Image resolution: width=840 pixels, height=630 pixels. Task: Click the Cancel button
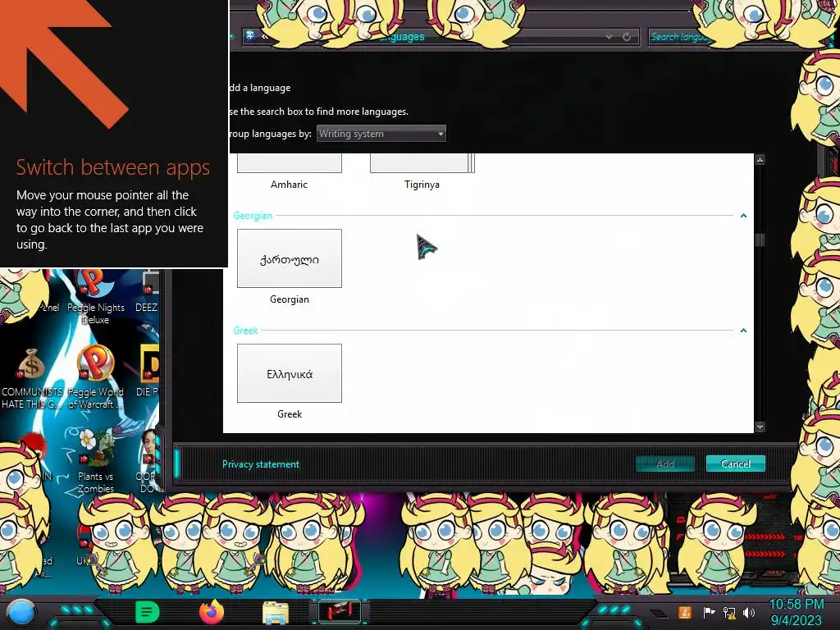[736, 464]
